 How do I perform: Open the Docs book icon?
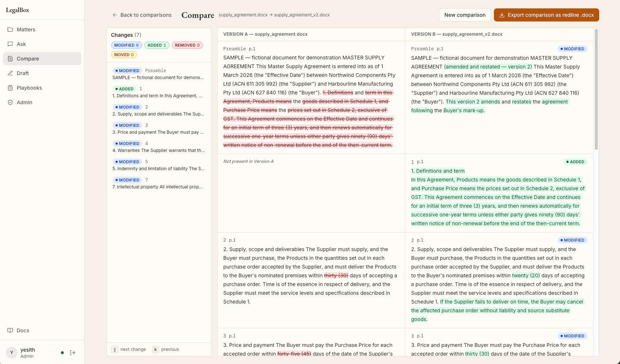click(10, 330)
